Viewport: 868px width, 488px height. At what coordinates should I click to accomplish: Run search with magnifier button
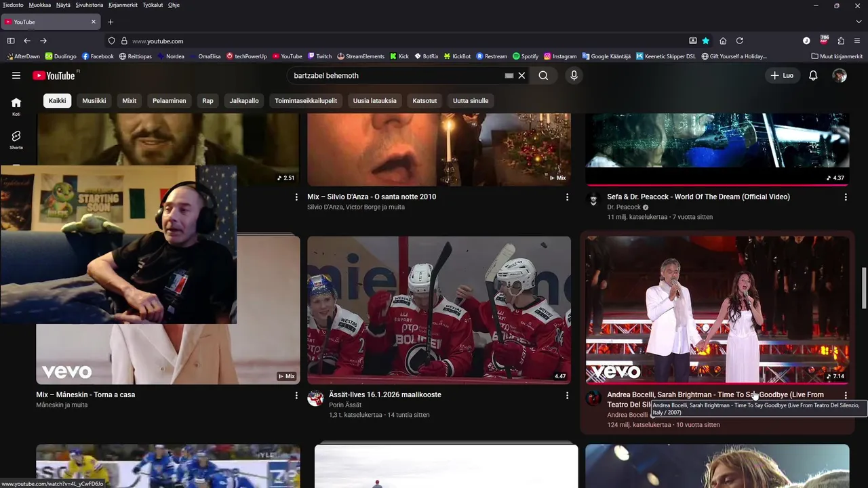(543, 76)
